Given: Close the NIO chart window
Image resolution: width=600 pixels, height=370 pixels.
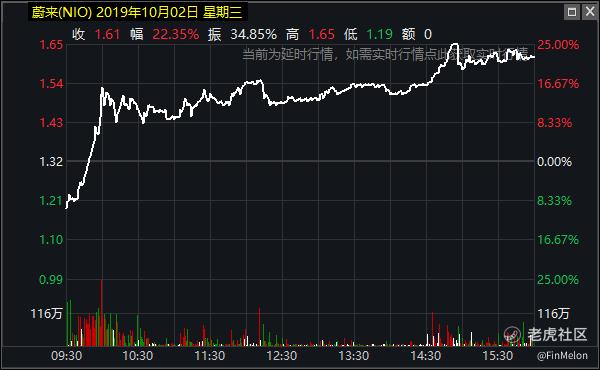Looking at the screenshot, I should (x=590, y=12).
